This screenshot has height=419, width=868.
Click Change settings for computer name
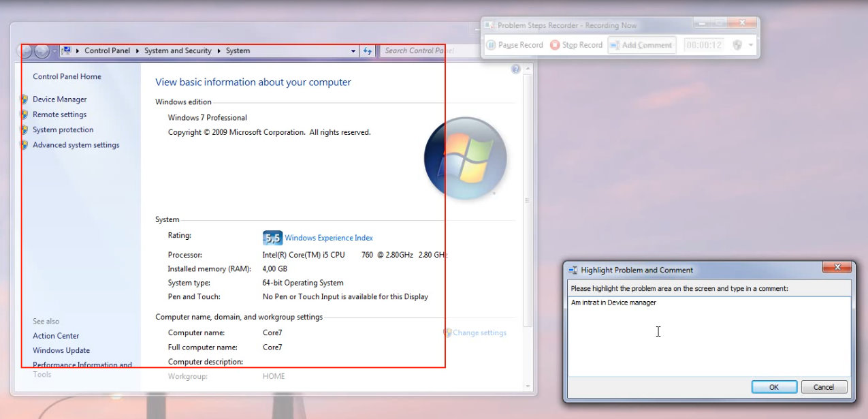(479, 333)
